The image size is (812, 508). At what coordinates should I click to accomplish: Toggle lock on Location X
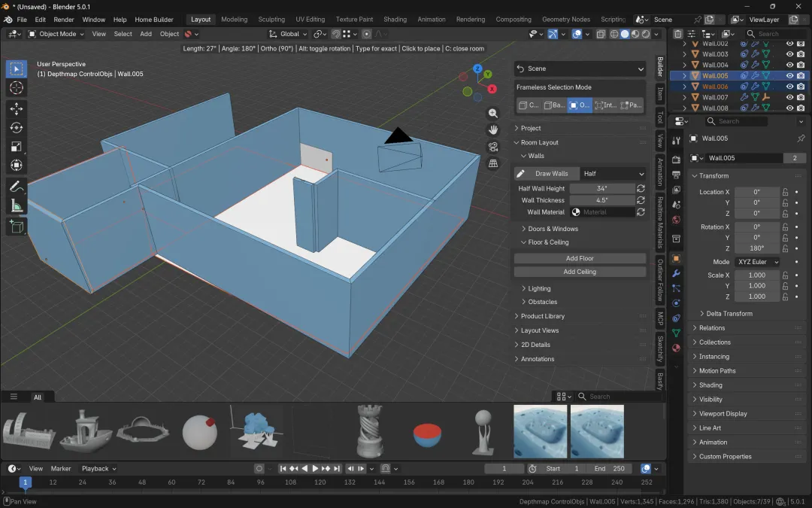[786, 192]
